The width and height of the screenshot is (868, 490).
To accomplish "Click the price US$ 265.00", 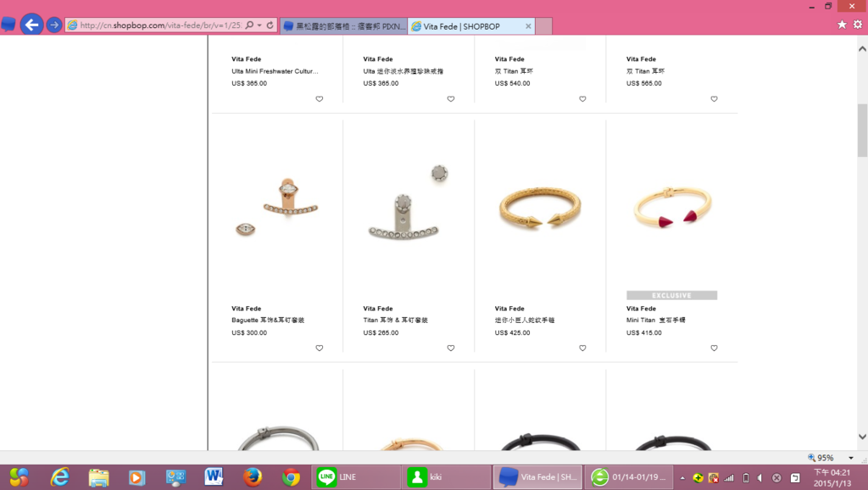I will [x=381, y=333].
